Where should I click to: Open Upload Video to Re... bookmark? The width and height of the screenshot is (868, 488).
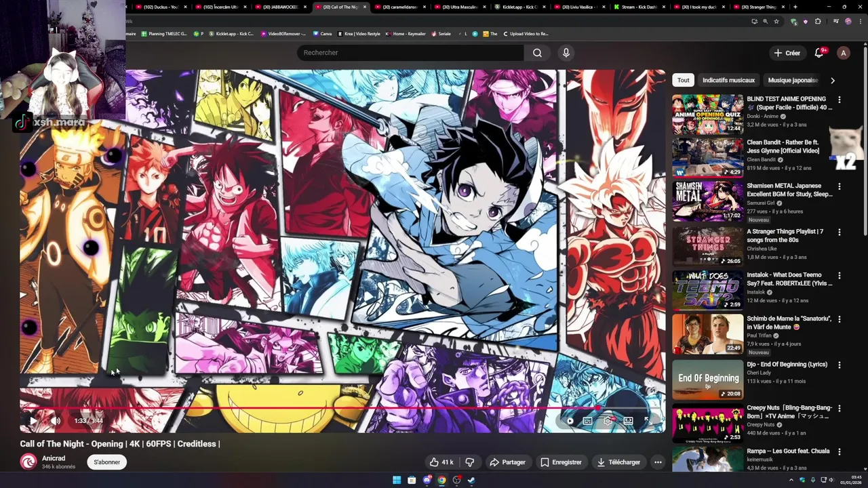click(x=526, y=33)
